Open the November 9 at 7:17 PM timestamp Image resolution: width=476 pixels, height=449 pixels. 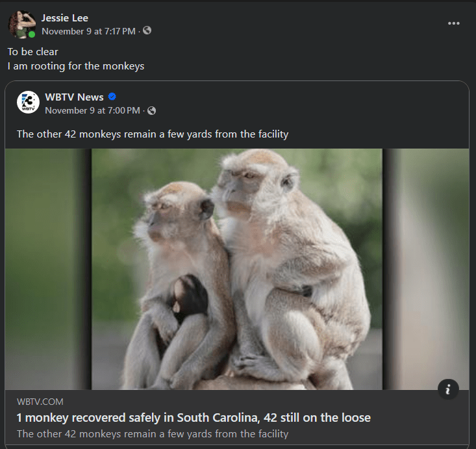point(88,31)
